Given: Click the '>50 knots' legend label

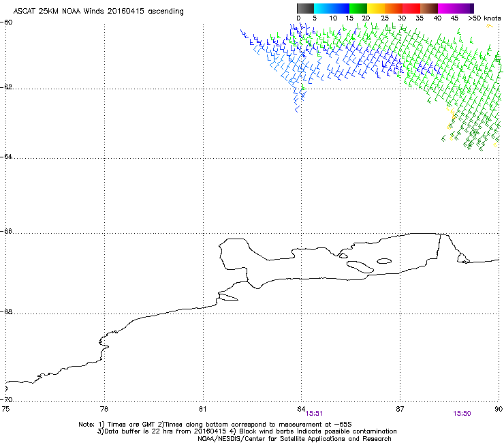Looking at the screenshot, I should tap(484, 18).
